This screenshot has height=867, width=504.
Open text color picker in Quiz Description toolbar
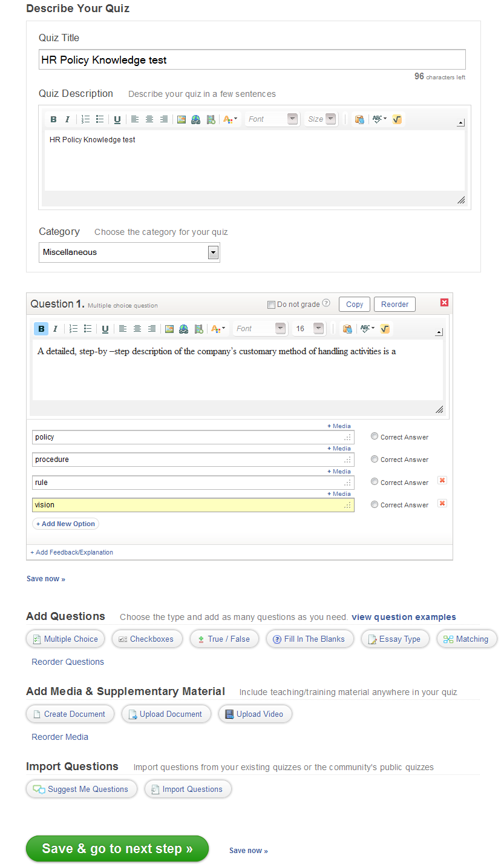231,119
